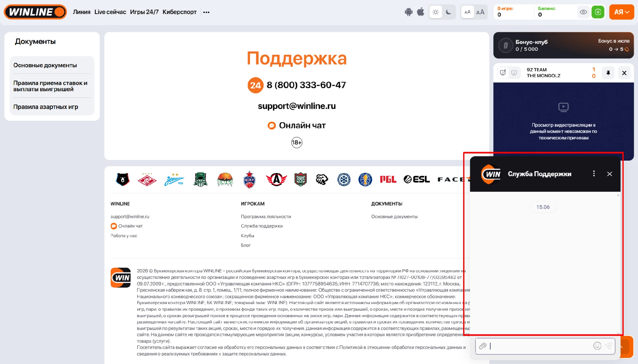Open the Киберспорт menu item
The height and width of the screenshot is (364, 638).
tap(179, 12)
